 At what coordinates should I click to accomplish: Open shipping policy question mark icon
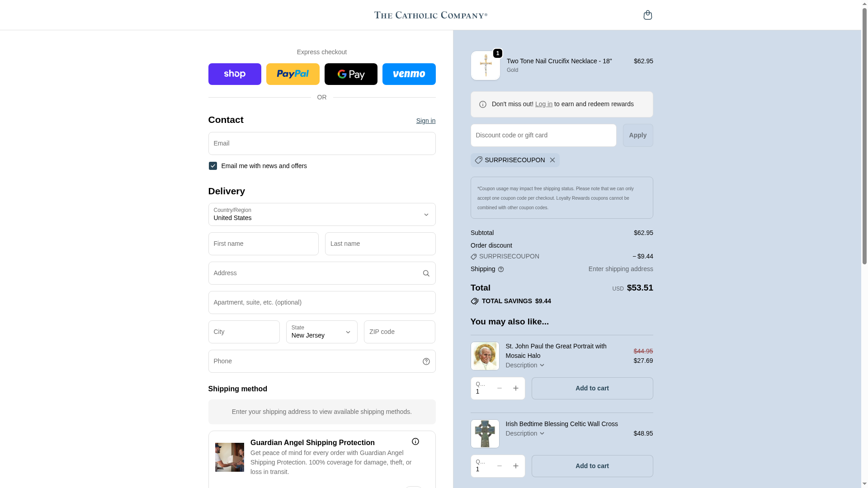coord(500,269)
